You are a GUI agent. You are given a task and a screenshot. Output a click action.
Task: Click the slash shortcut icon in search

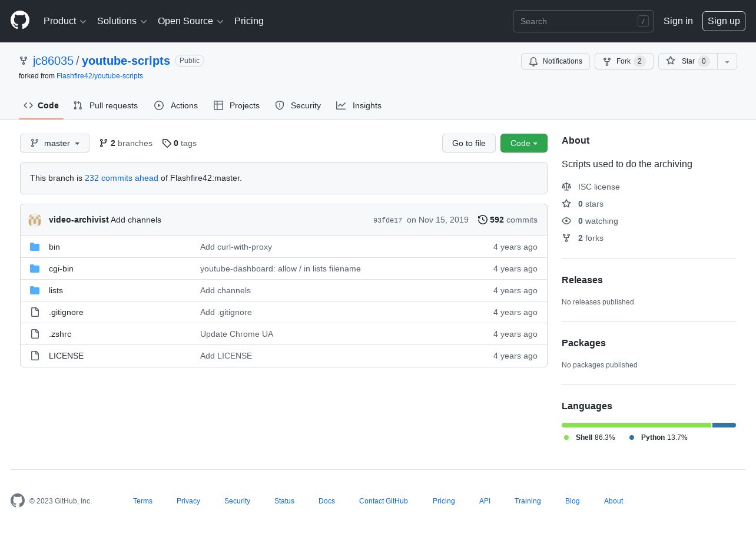pos(643,21)
